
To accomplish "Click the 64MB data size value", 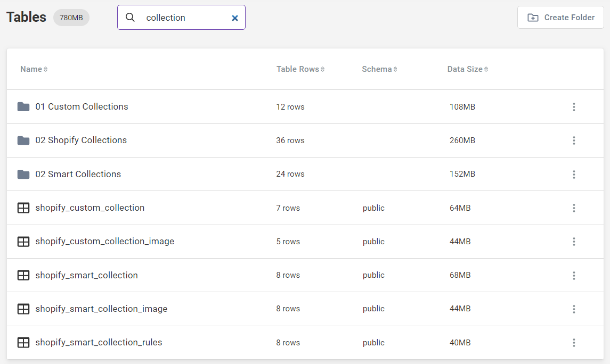I will (460, 208).
